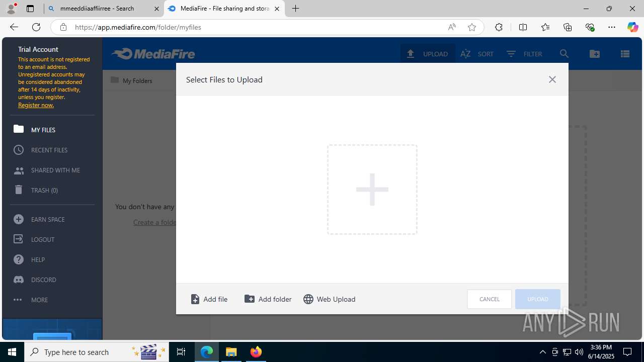Close the Select Files to Upload dialog
Screen dimensions: 644x362
coord(552,79)
